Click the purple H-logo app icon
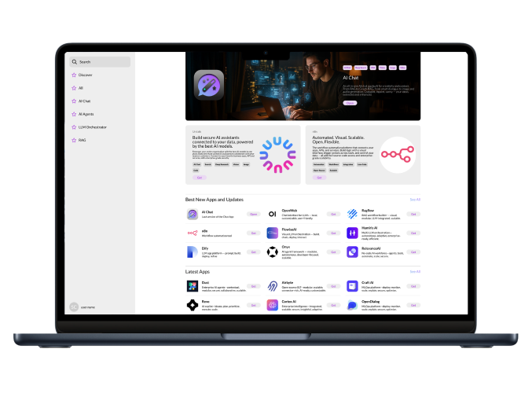The height and width of the screenshot is (393, 532). pos(352,233)
